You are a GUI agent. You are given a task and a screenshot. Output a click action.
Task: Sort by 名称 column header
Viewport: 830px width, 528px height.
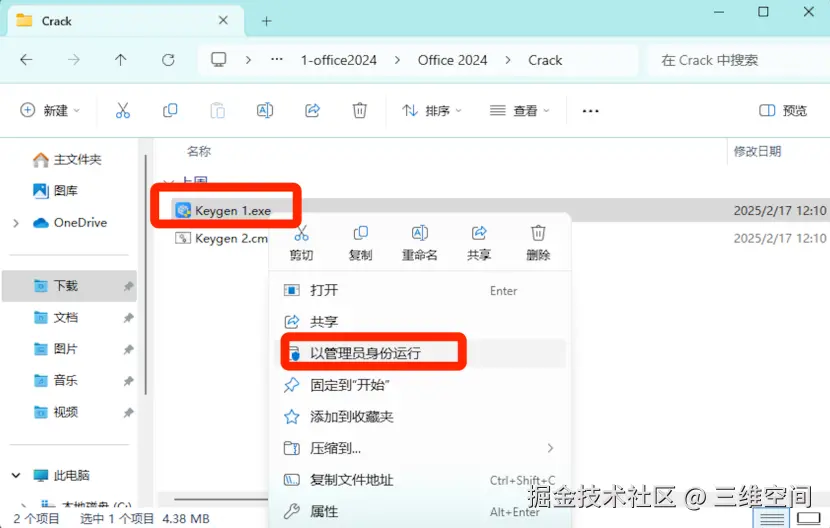[199, 151]
